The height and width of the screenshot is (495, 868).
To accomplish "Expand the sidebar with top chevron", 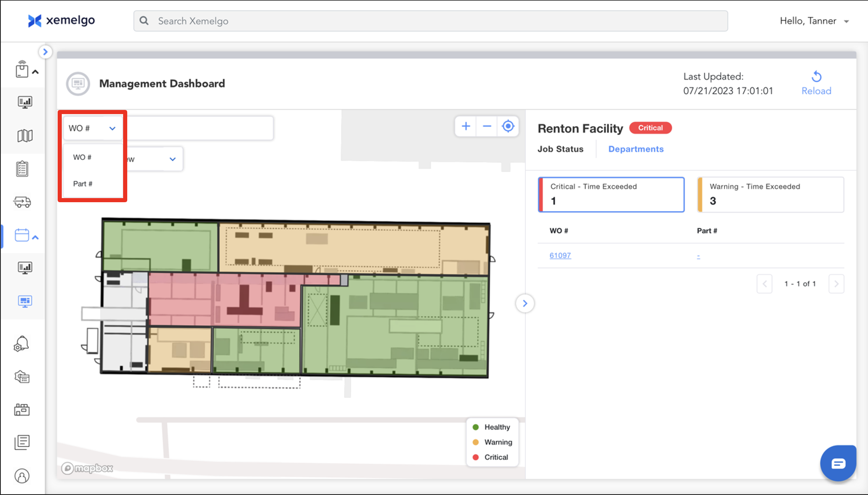I will (x=45, y=52).
